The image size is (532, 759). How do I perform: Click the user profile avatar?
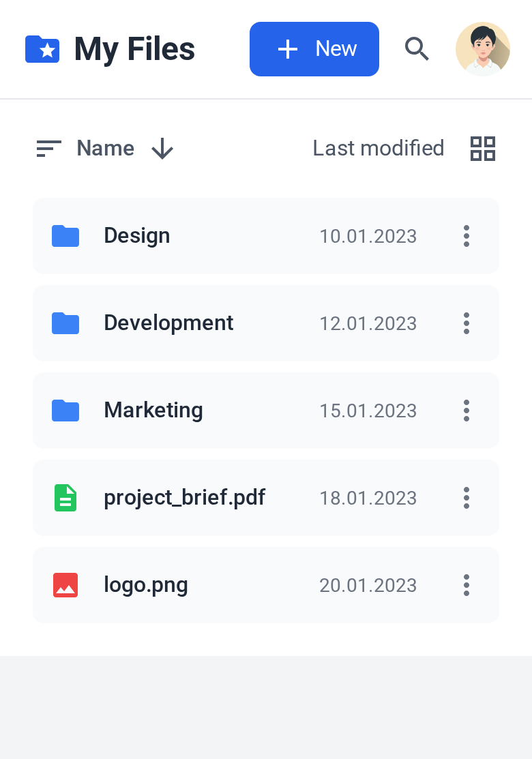(x=483, y=49)
